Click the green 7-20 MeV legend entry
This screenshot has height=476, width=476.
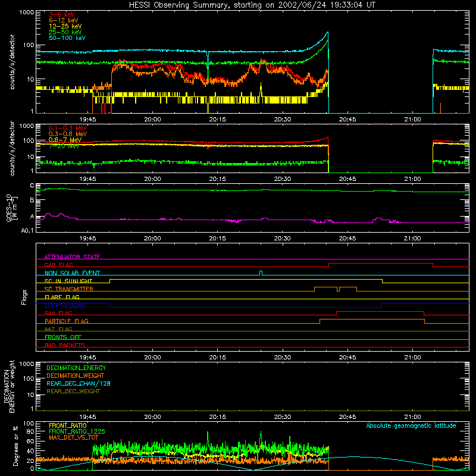pos(64,146)
